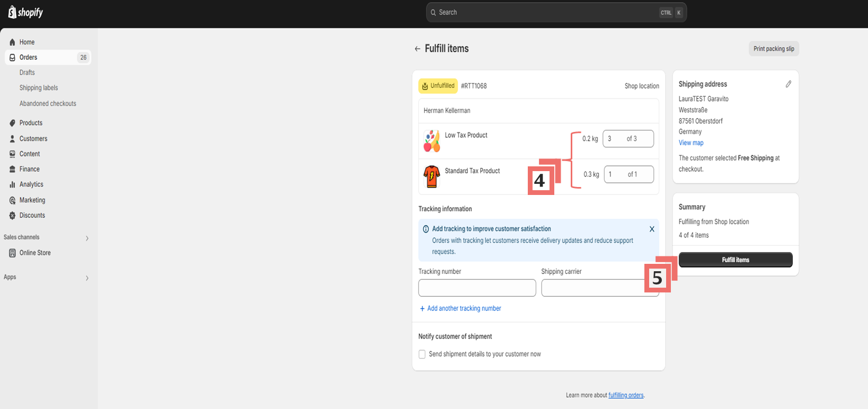Click the back arrow beside Fulfill items

(418, 49)
